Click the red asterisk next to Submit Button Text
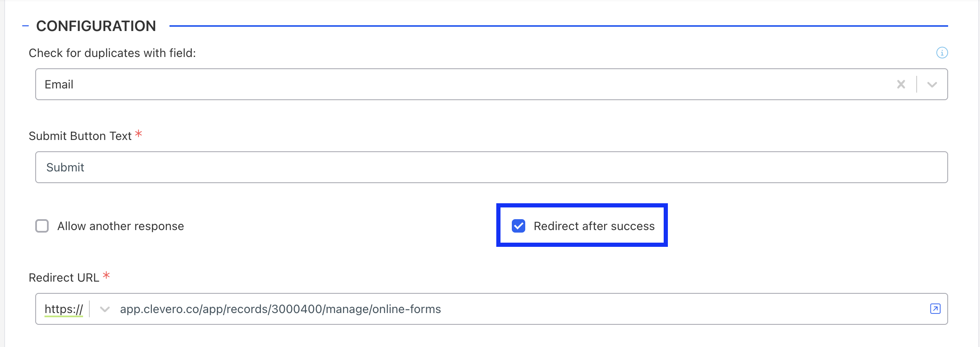 (x=139, y=134)
